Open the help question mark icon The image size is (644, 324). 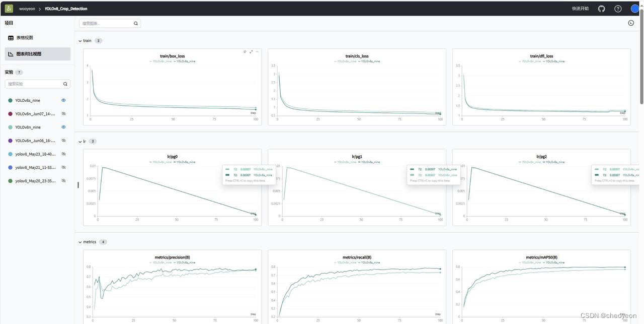click(618, 9)
